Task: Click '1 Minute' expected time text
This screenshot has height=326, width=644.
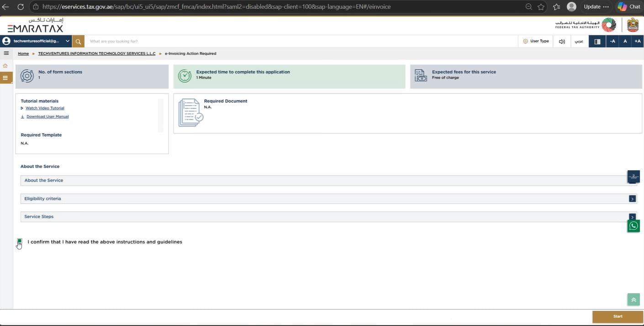Action: click(204, 78)
